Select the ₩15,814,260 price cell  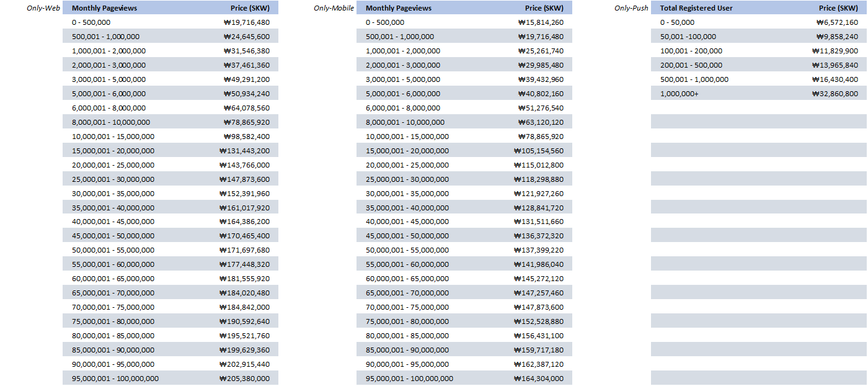point(541,22)
